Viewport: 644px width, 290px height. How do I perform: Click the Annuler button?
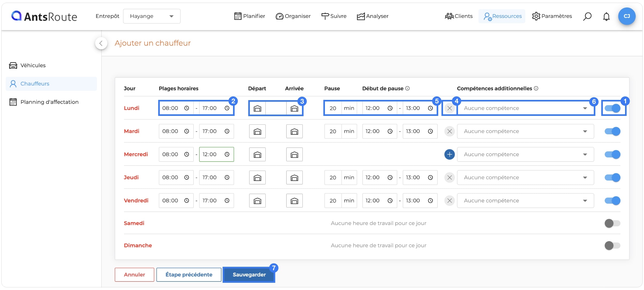pyautogui.click(x=134, y=275)
